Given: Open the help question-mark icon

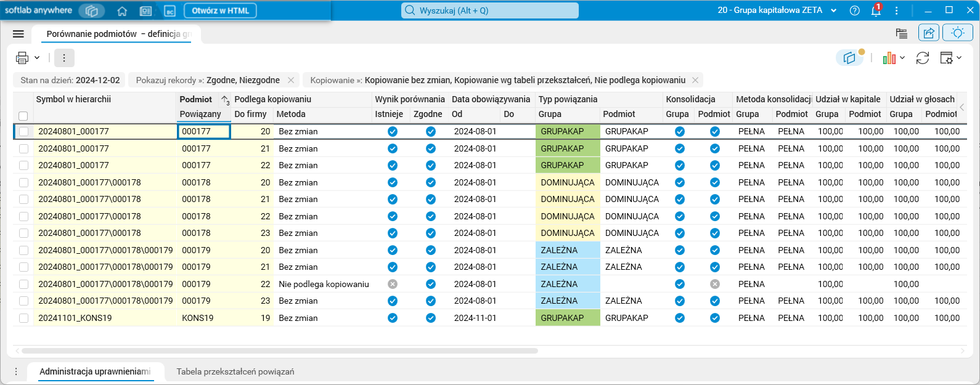Looking at the screenshot, I should pos(854,10).
